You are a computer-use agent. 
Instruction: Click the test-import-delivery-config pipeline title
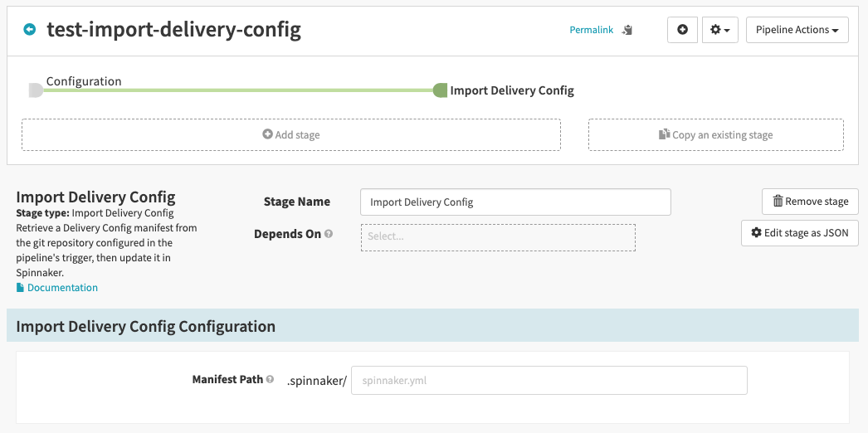pyautogui.click(x=173, y=30)
